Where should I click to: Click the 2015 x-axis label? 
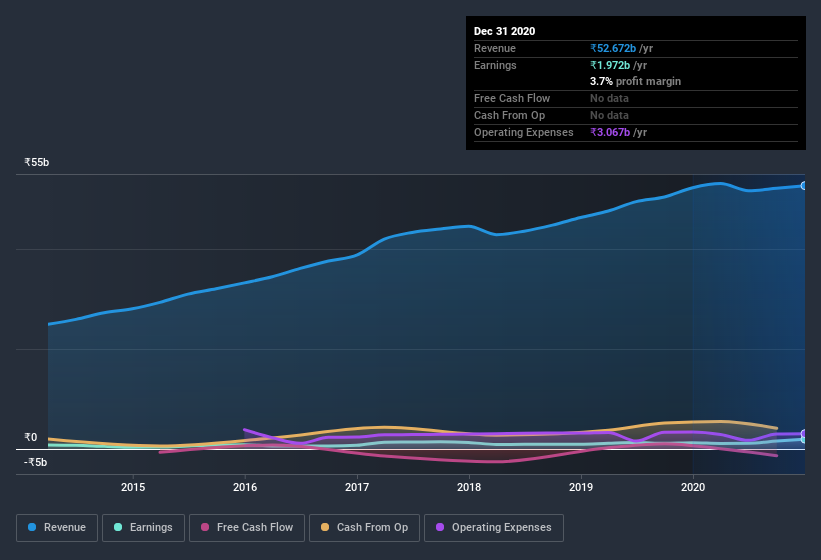[x=133, y=487]
